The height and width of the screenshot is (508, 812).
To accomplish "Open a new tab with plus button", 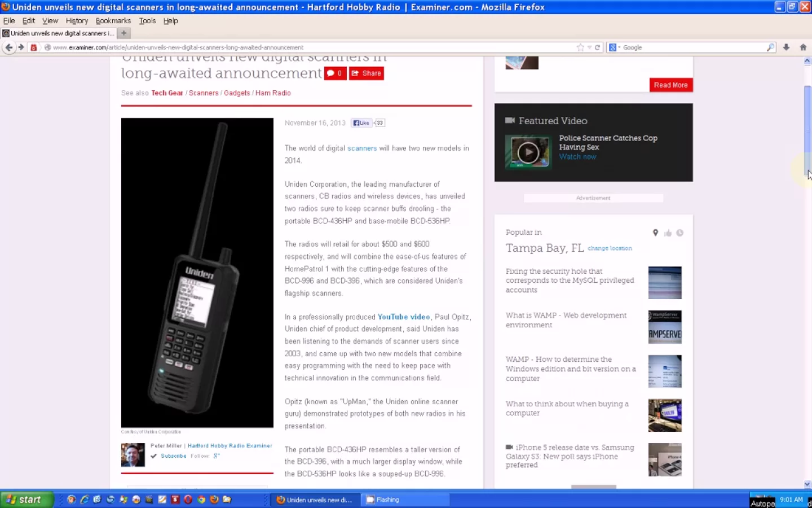I will (x=124, y=33).
